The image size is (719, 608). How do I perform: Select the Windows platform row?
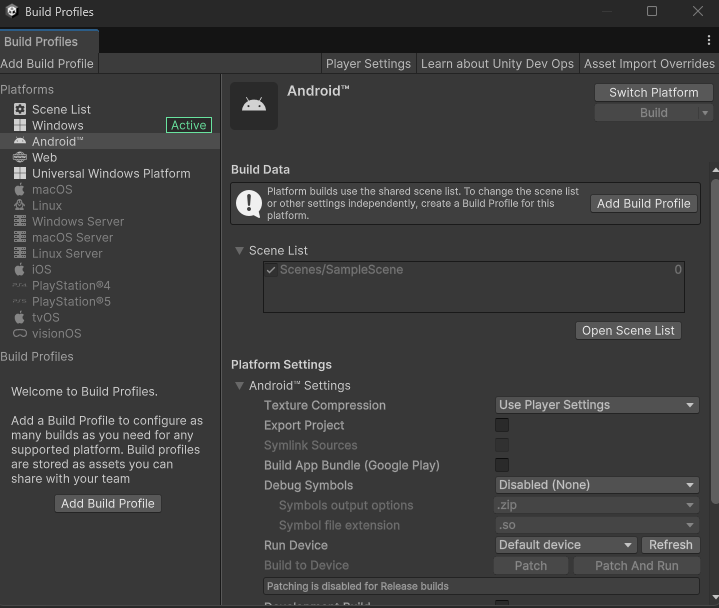coord(110,125)
